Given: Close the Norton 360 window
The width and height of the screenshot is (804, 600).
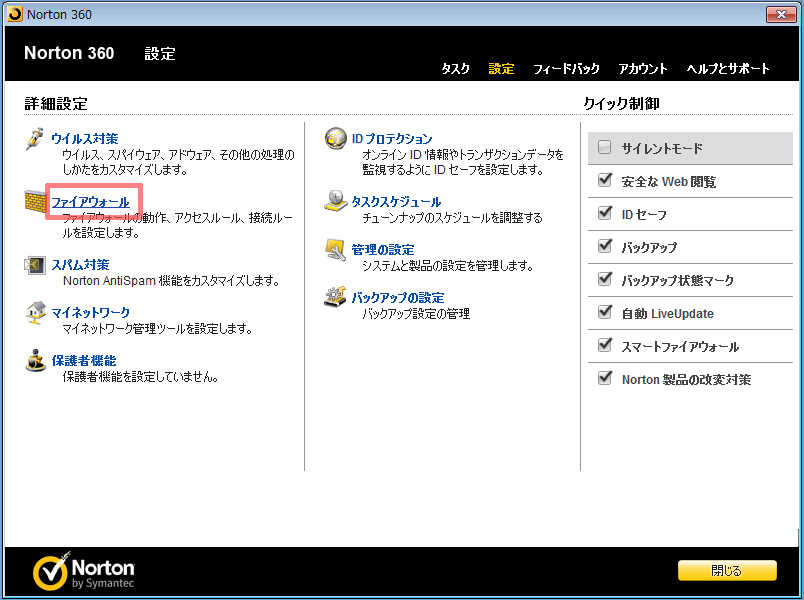Looking at the screenshot, I should (x=781, y=14).
